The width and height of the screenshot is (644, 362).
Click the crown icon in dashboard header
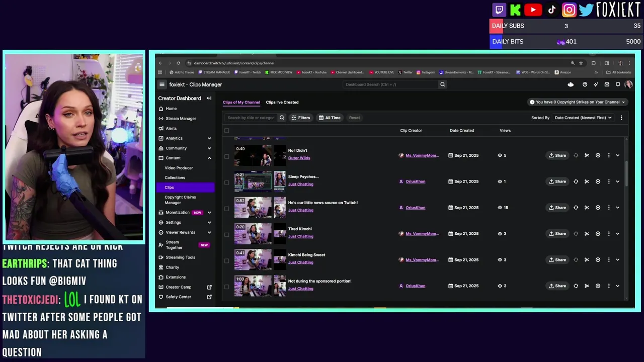[x=571, y=84]
